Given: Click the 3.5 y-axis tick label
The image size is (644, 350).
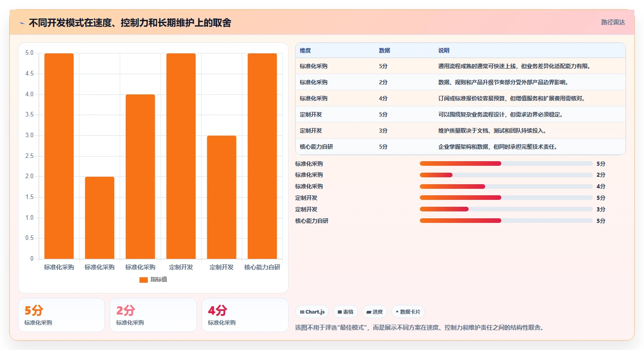Looking at the screenshot, I should (29, 115).
